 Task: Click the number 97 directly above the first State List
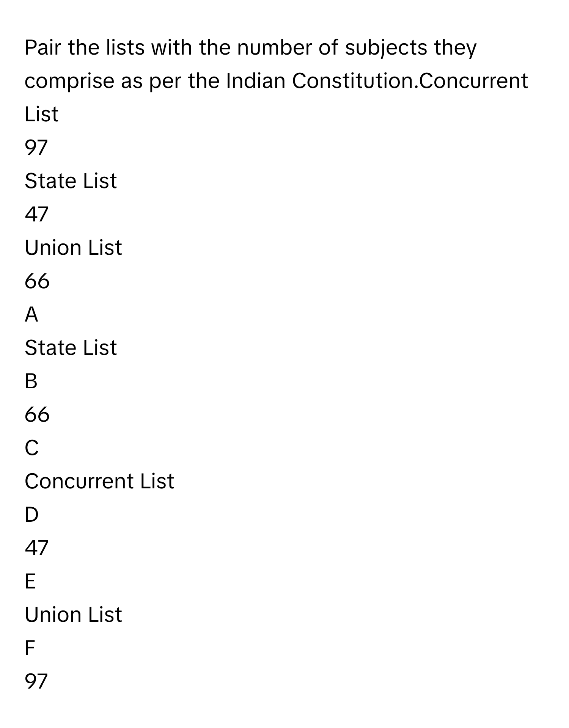[x=36, y=147]
